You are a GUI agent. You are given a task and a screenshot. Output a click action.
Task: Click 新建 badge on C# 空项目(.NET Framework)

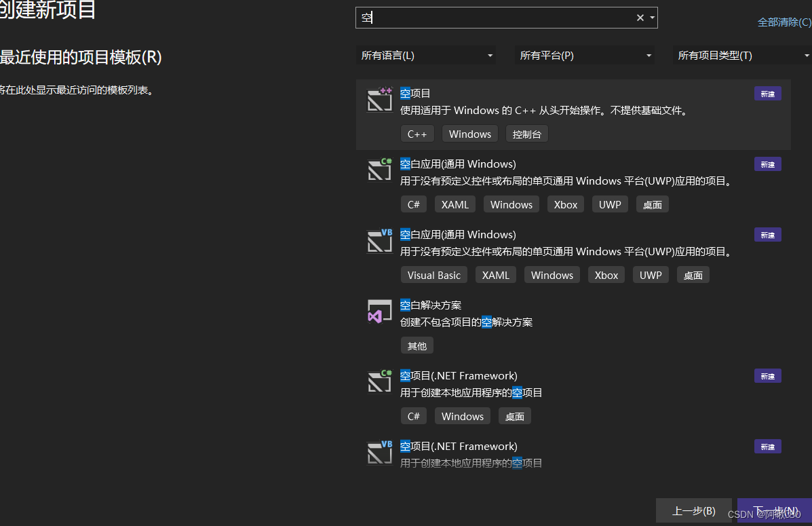click(x=767, y=376)
